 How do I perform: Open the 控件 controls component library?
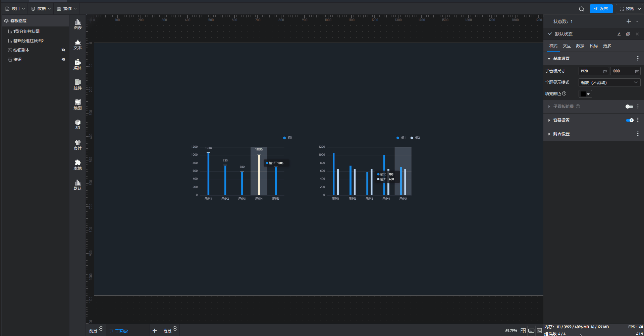pos(77,84)
